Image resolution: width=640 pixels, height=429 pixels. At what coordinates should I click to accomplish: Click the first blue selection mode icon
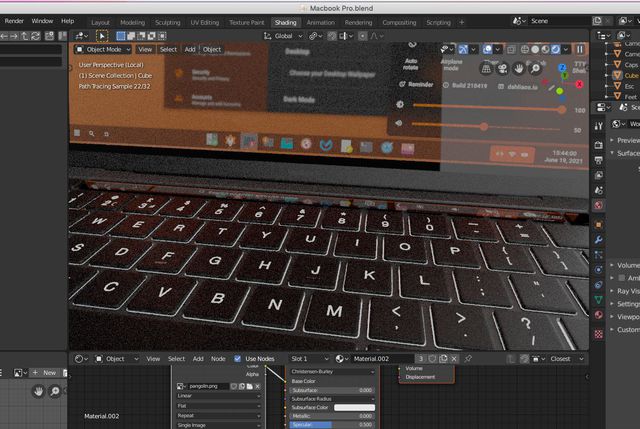pyautogui.click(x=121, y=36)
